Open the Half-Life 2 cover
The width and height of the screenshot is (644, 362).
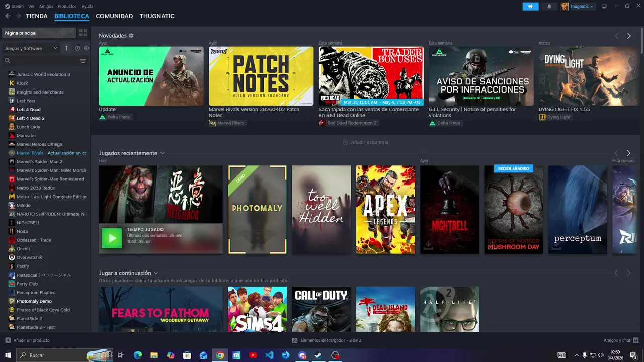coord(450,309)
